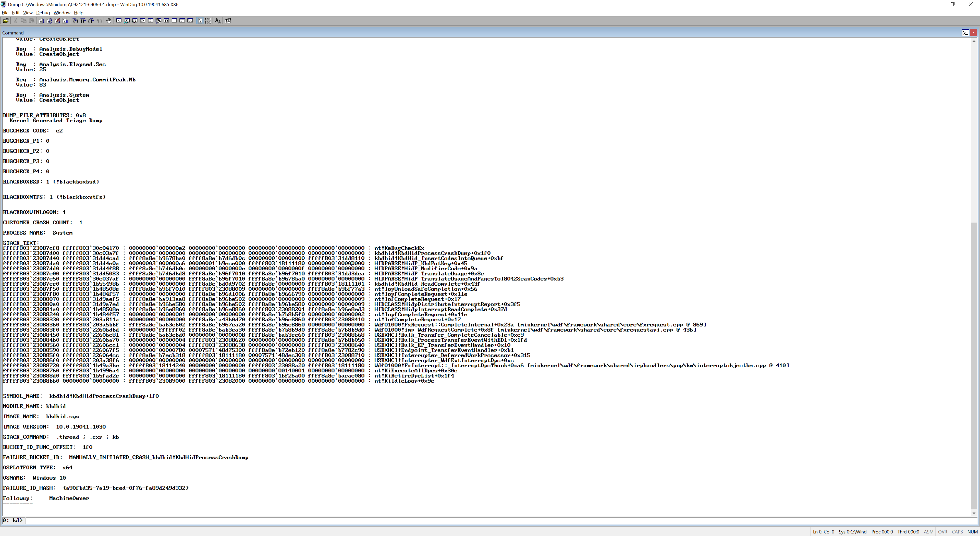The image size is (980, 536).
Task: Toggle Source mode on button
Action: pyautogui.click(x=200, y=21)
